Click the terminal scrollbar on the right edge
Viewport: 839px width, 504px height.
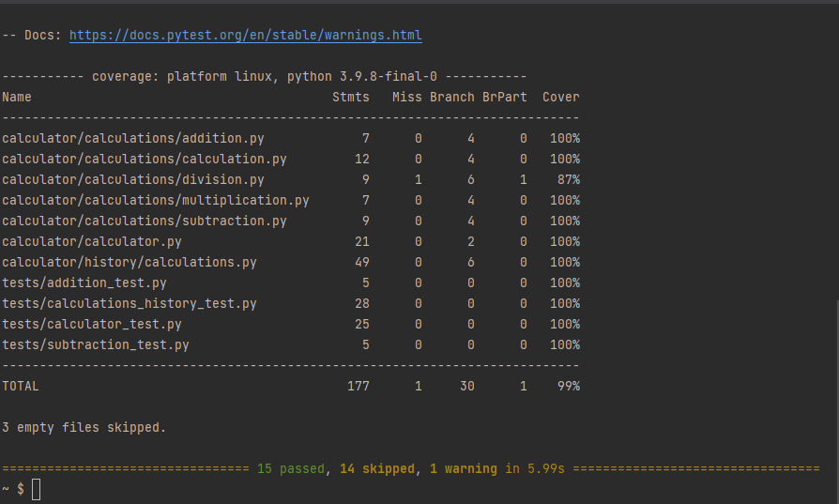836,402
